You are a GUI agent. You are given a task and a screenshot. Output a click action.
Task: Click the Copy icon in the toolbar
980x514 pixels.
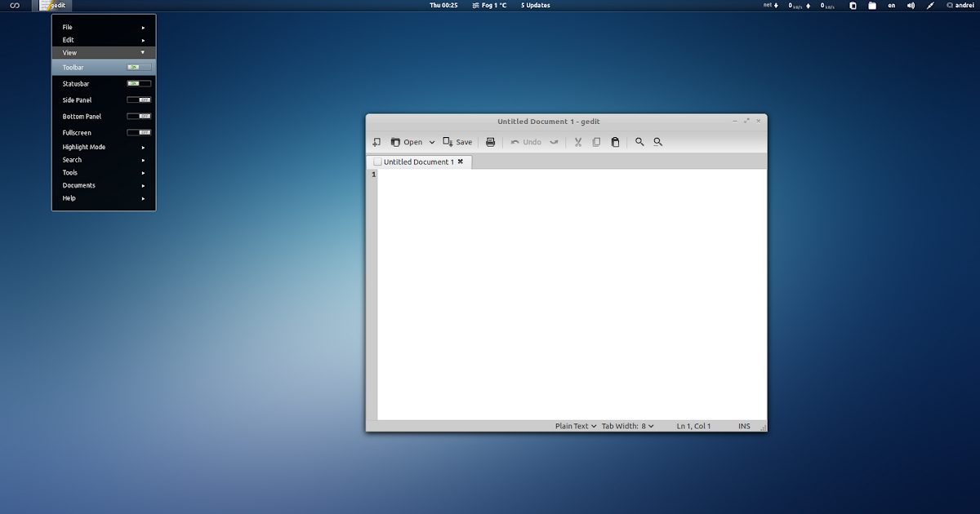pos(597,142)
